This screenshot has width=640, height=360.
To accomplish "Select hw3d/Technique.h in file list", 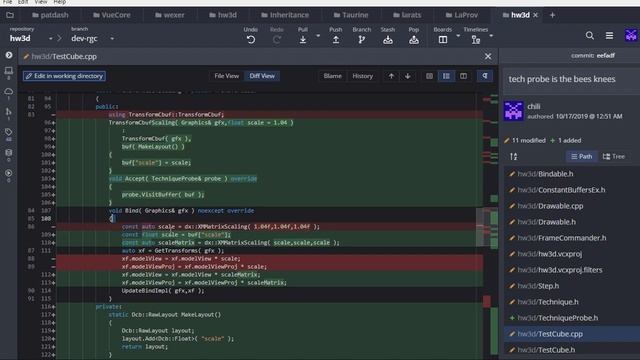I will coord(571,302).
